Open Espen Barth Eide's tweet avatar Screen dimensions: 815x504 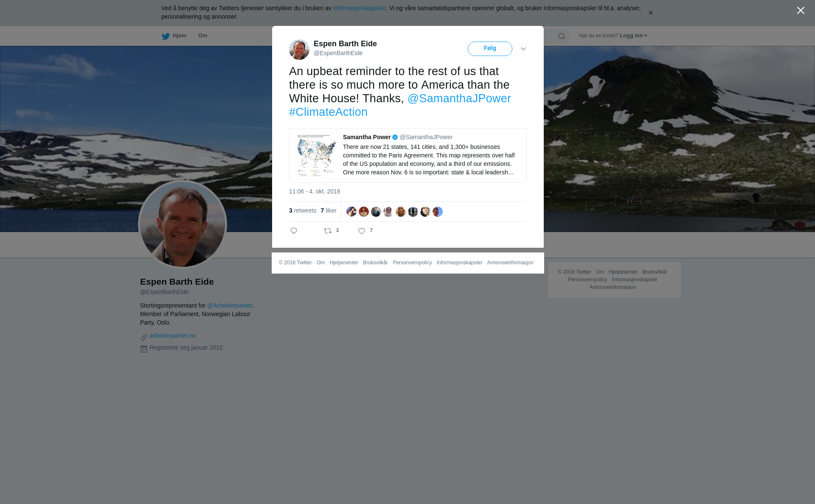click(x=299, y=50)
